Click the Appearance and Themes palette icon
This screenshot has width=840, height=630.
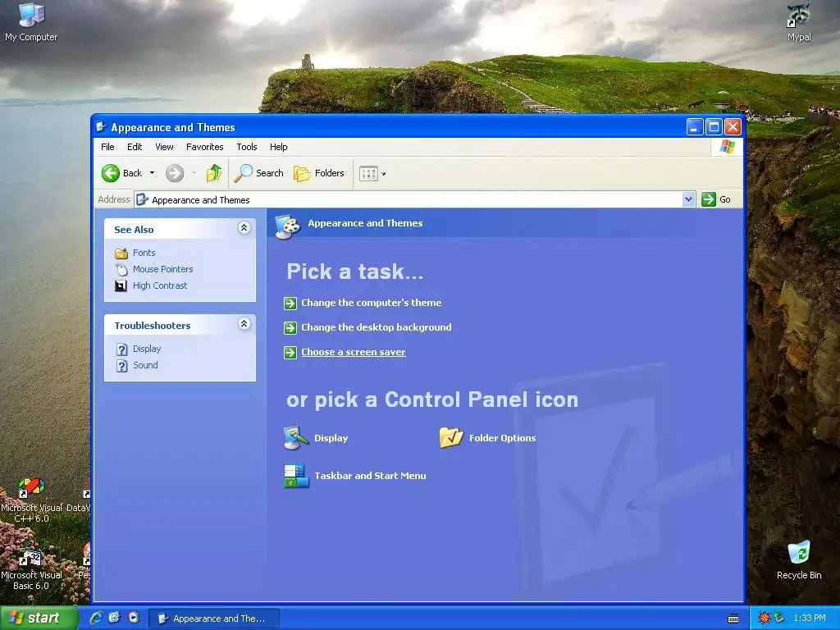288,226
